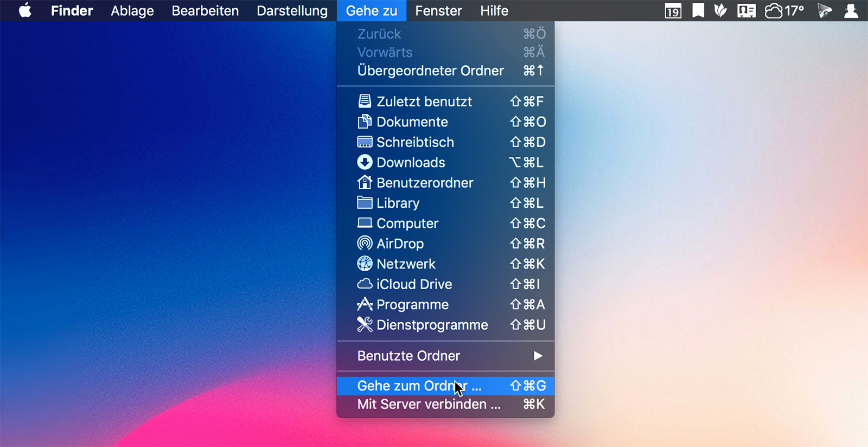
Task: Click the Downloads arrow icon
Action: [365, 162]
